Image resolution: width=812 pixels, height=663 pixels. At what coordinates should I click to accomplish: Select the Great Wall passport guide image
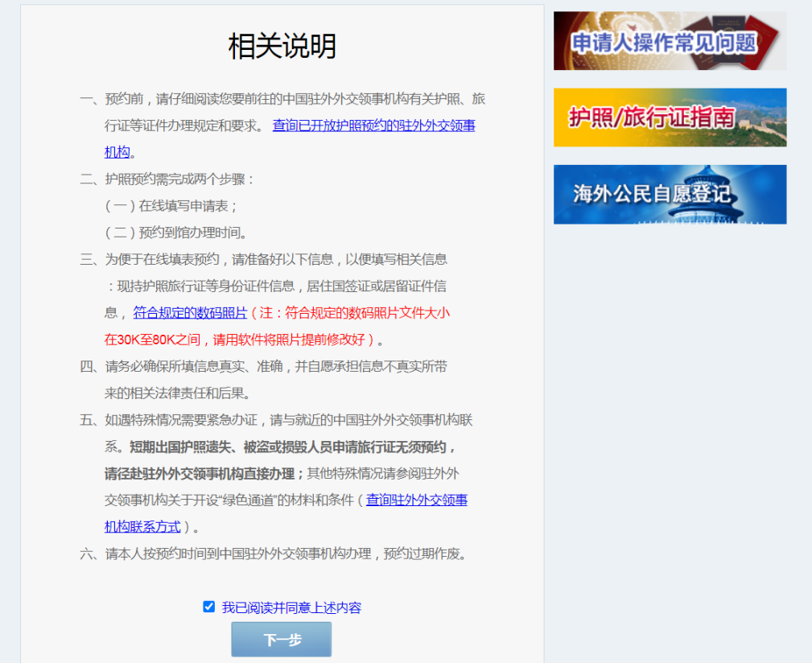[x=670, y=117]
